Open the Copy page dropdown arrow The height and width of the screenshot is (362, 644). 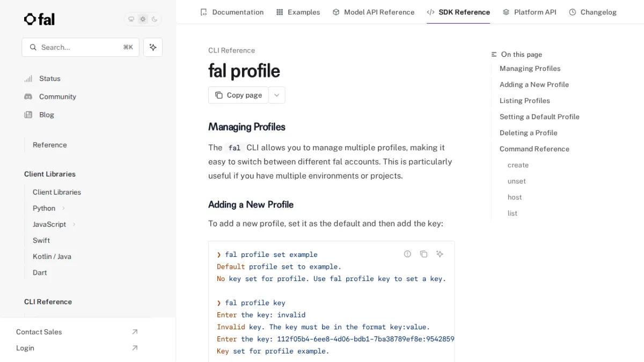(276, 95)
